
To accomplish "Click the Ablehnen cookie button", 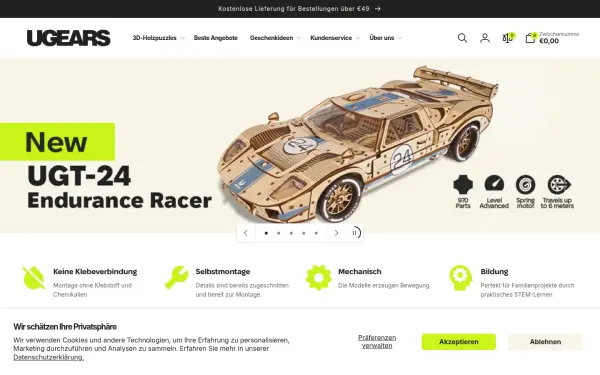I will (545, 342).
